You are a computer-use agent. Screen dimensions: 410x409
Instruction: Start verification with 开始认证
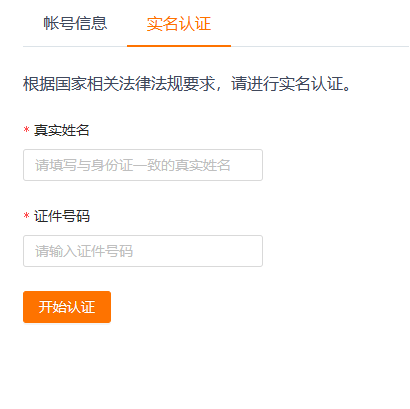[x=67, y=307]
